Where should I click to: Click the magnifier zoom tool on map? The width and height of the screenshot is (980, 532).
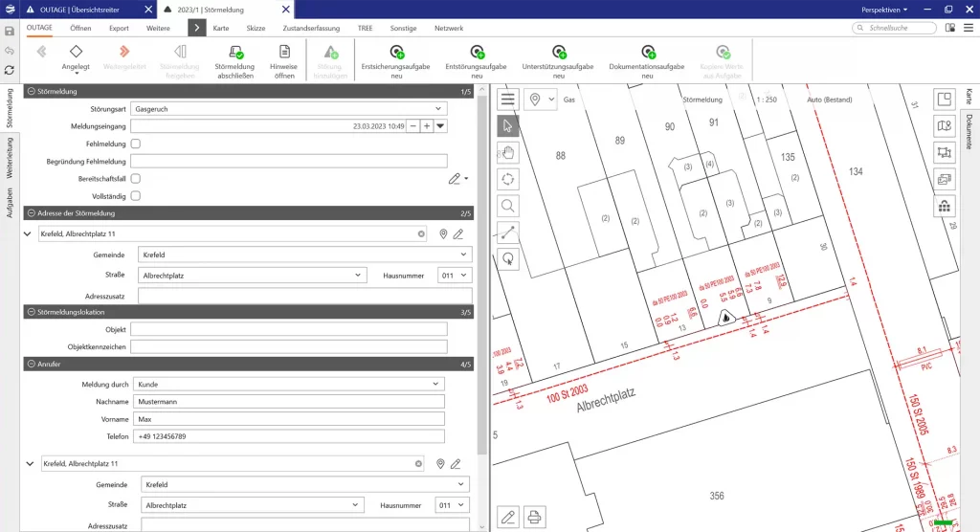coord(508,205)
